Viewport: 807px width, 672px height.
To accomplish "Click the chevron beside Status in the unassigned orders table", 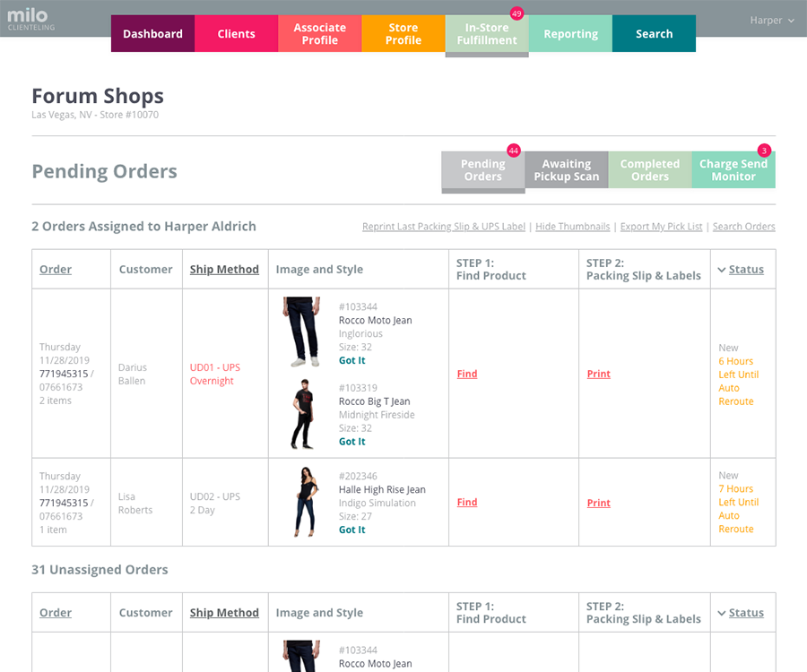I will coord(722,613).
